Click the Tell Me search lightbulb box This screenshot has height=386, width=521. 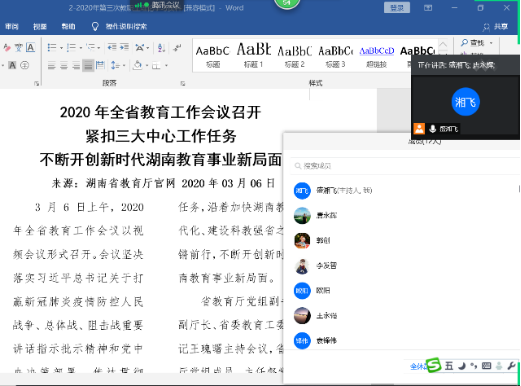pyautogui.click(x=119, y=26)
